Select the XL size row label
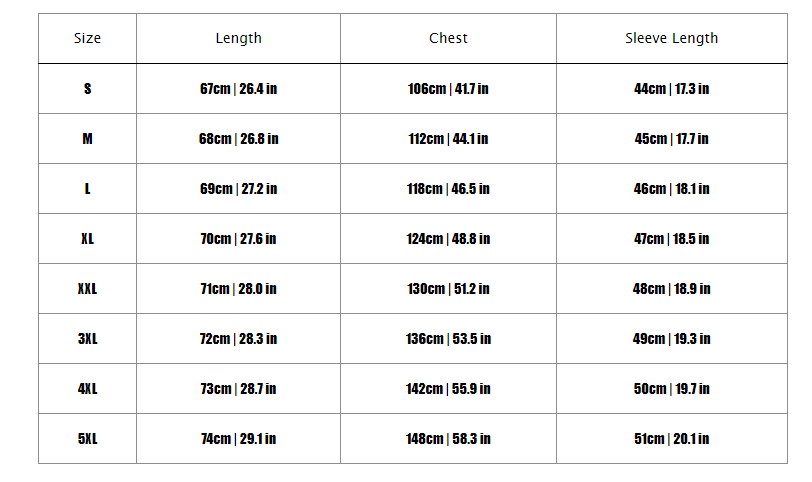 tap(88, 239)
